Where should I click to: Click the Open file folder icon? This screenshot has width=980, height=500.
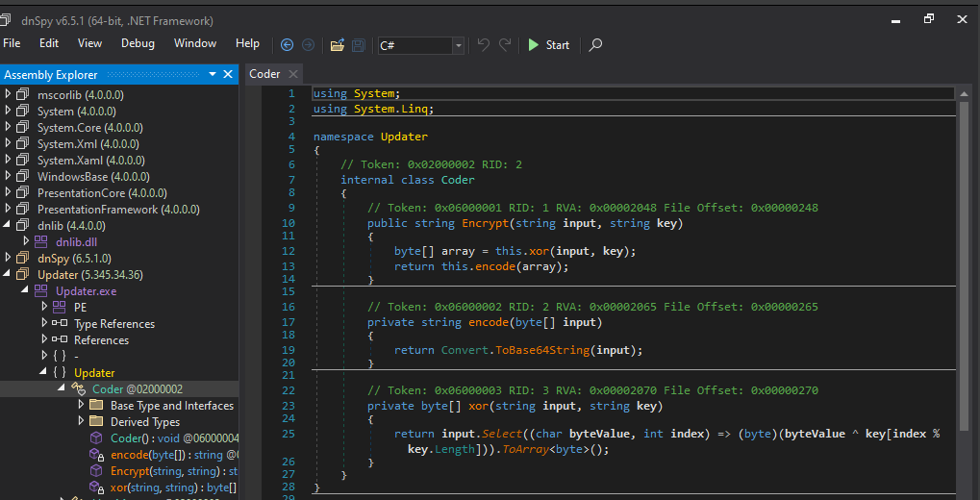(x=337, y=45)
